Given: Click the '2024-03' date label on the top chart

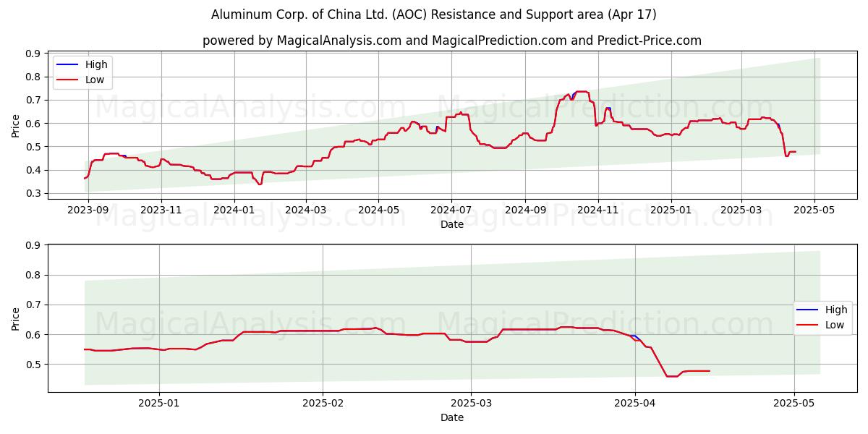Looking at the screenshot, I should 306,212.
